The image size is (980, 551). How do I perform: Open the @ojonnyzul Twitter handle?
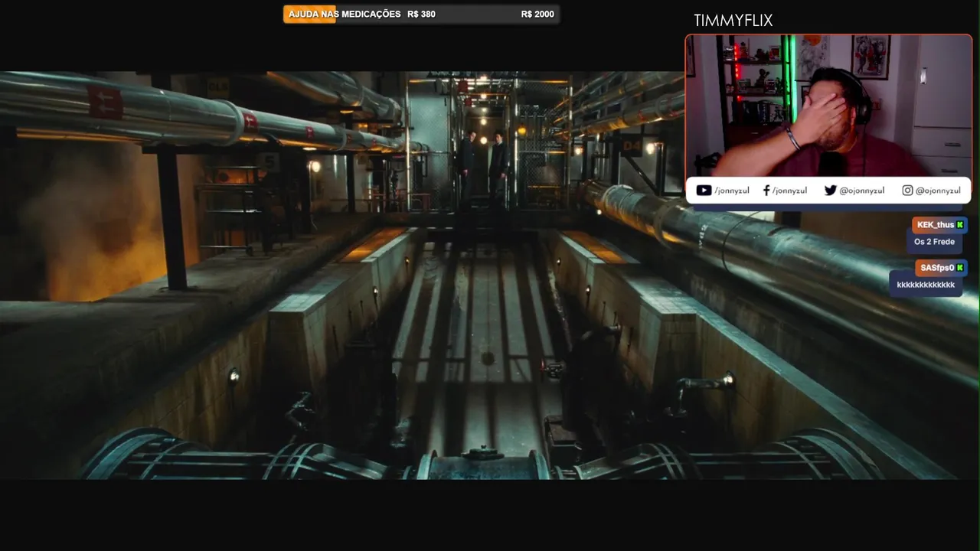coord(861,191)
